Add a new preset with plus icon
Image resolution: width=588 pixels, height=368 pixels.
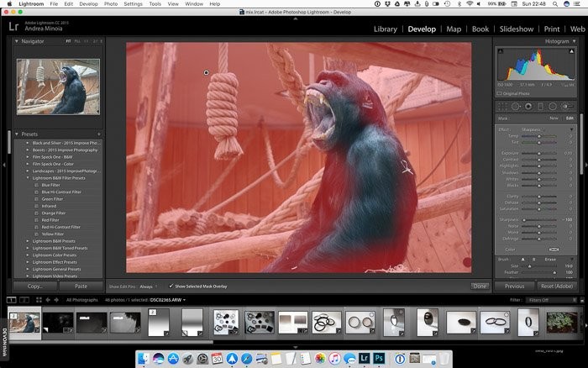click(x=99, y=134)
